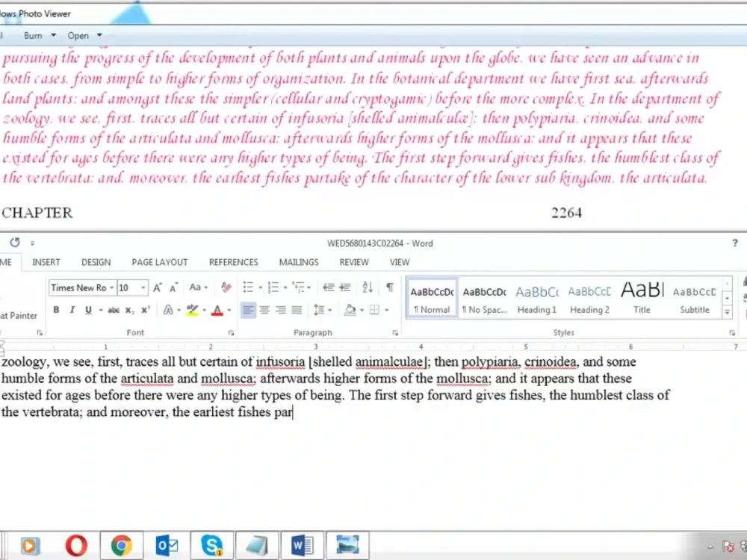
Task: Apply Heading 1 style
Action: point(537,298)
